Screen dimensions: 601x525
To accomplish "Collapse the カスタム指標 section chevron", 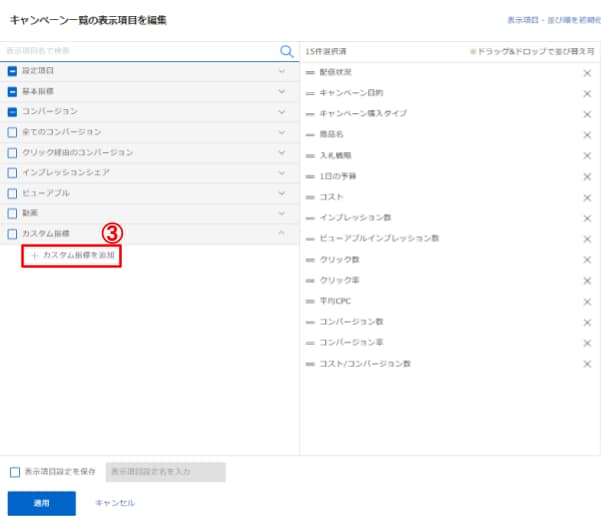I will coord(281,234).
